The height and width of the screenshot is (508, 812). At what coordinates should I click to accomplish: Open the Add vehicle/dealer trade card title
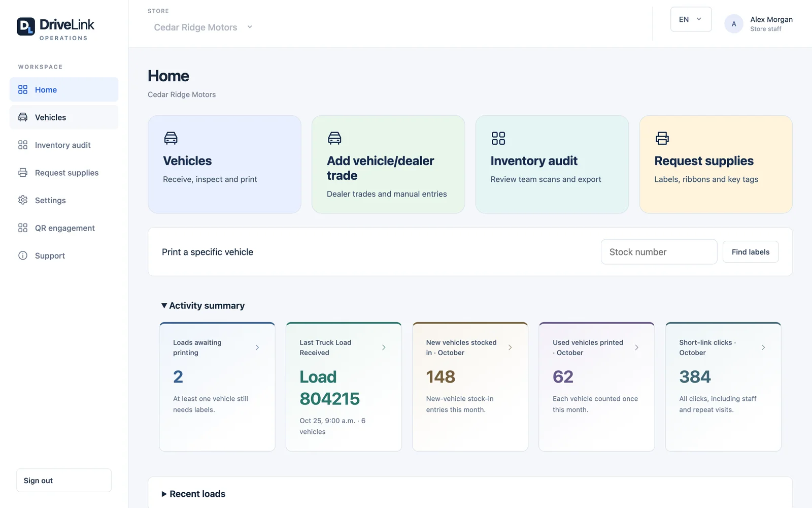tap(380, 168)
